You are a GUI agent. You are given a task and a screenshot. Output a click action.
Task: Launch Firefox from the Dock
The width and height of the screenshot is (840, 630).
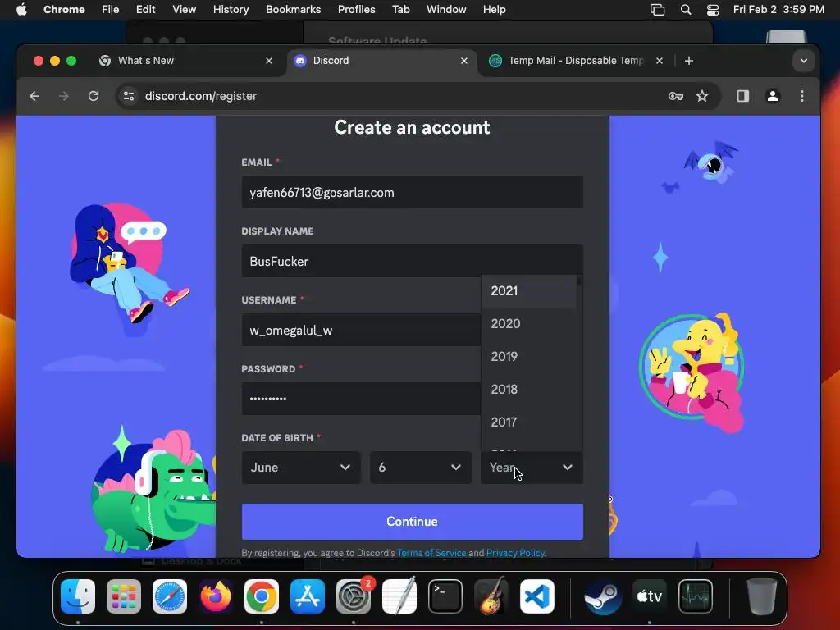(216, 596)
